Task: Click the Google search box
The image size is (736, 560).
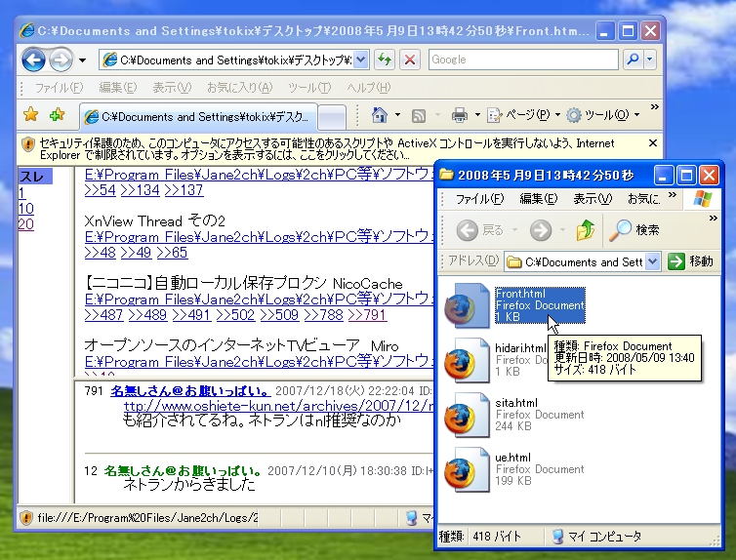Action: coord(523,60)
